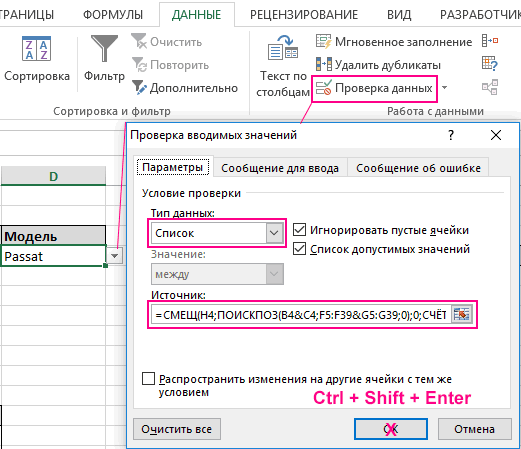Open the ВИД ribbon tab
The image size is (521, 449).
pyautogui.click(x=399, y=15)
